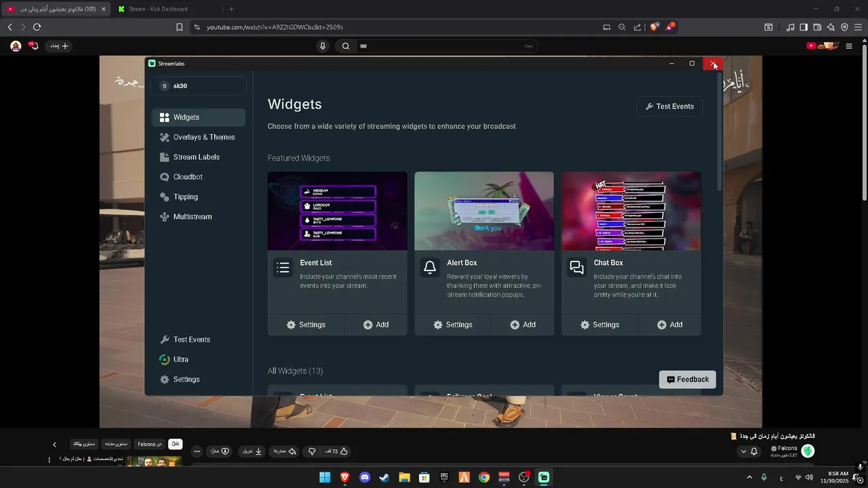The image size is (868, 488).
Task: Click the Streamlabs logo in title bar
Action: coord(152,64)
